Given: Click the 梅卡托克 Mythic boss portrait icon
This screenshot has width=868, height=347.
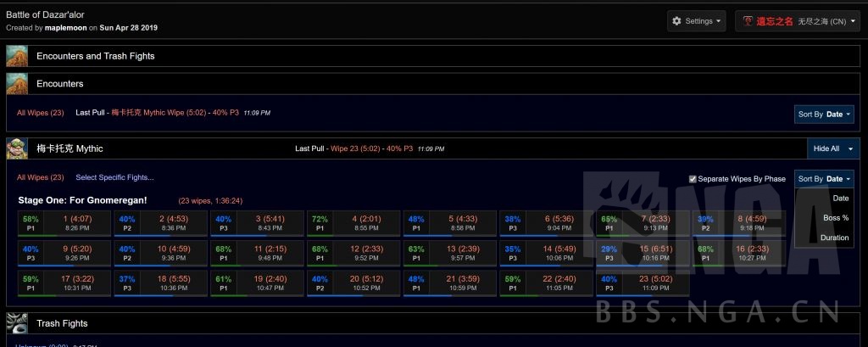Looking at the screenshot, I should click(17, 148).
